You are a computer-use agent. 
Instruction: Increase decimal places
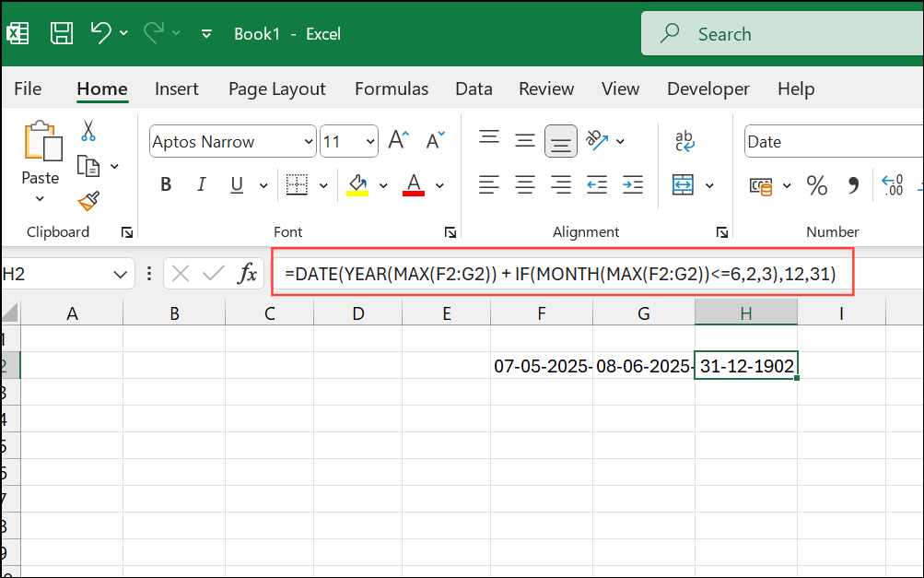click(891, 184)
